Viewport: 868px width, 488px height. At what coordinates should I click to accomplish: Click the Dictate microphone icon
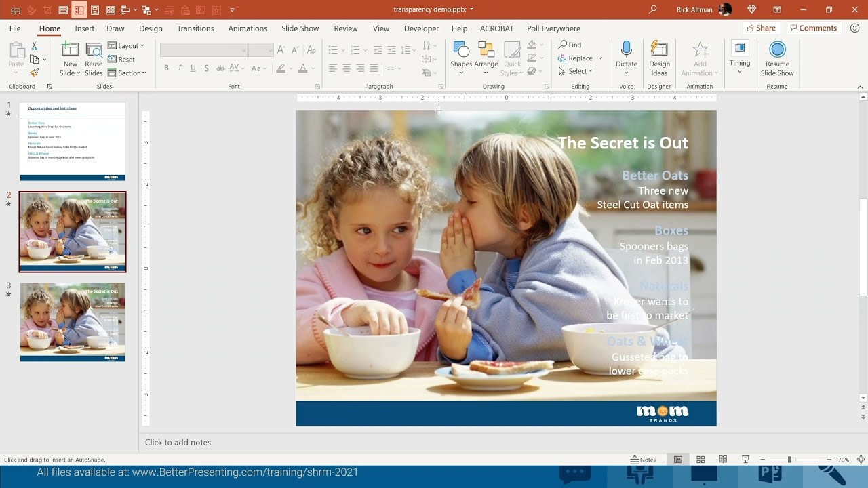tap(627, 50)
